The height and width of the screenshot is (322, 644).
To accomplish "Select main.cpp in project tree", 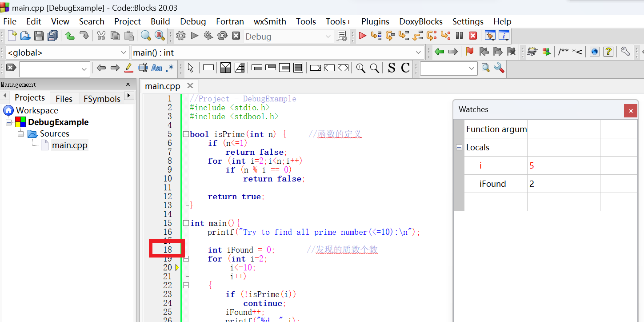I will click(69, 145).
